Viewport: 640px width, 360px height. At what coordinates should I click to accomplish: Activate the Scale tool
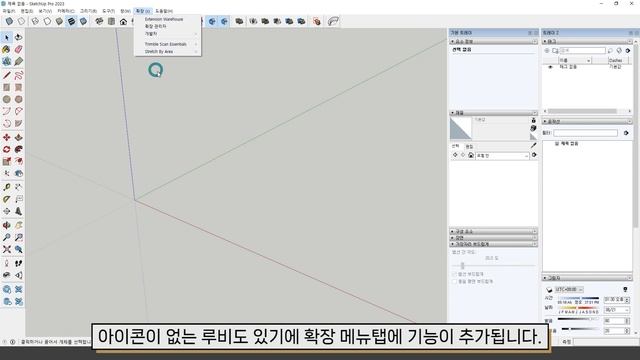pyautogui.click(x=7, y=162)
